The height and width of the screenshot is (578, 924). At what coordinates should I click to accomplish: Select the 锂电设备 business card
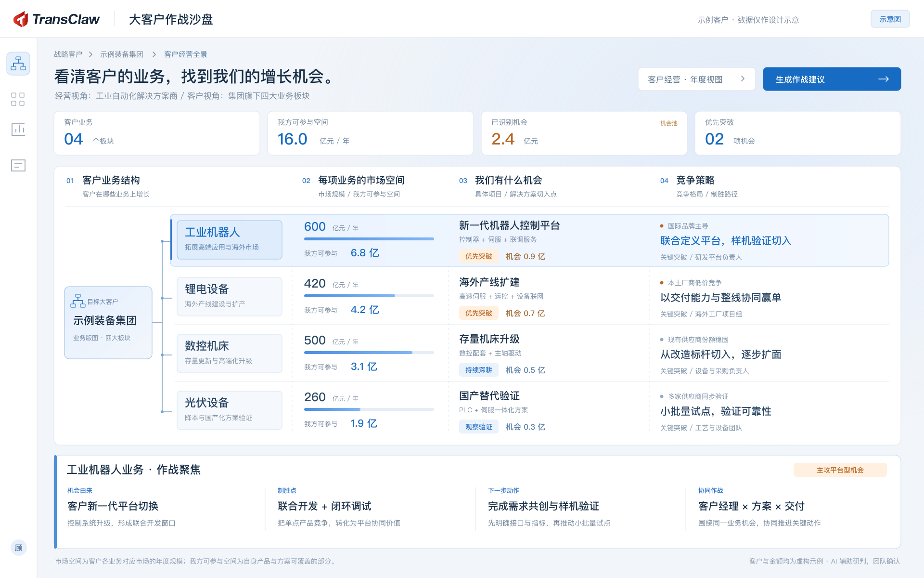coord(230,297)
